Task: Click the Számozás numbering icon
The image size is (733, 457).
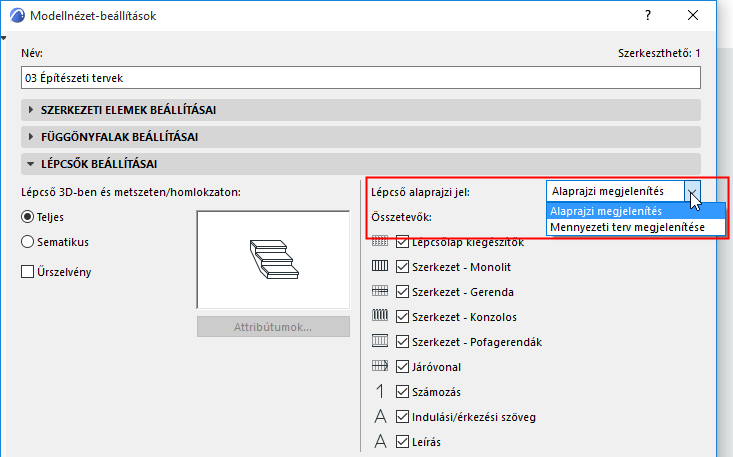Action: (x=381, y=391)
